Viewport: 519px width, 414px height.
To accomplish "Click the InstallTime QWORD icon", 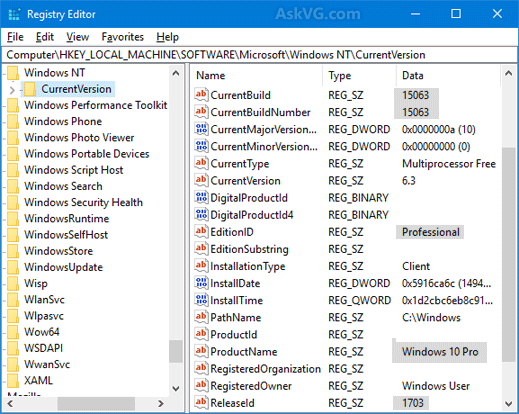I will (x=201, y=300).
